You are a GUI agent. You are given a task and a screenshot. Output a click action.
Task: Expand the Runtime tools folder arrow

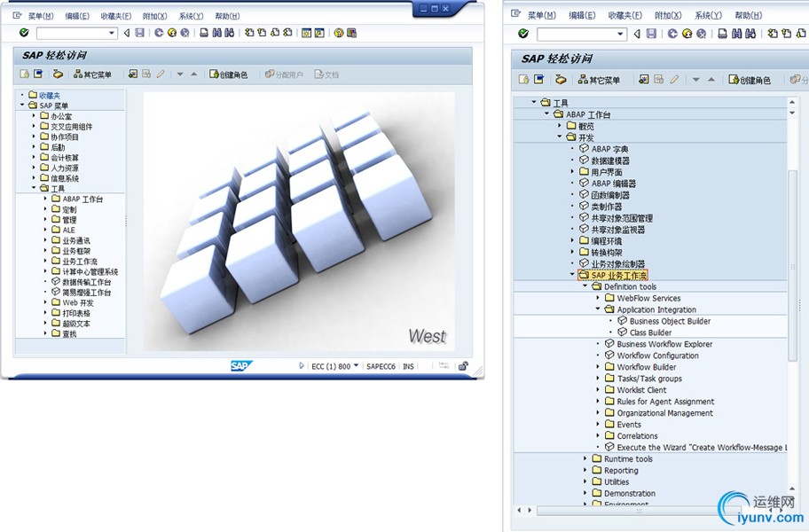(585, 458)
